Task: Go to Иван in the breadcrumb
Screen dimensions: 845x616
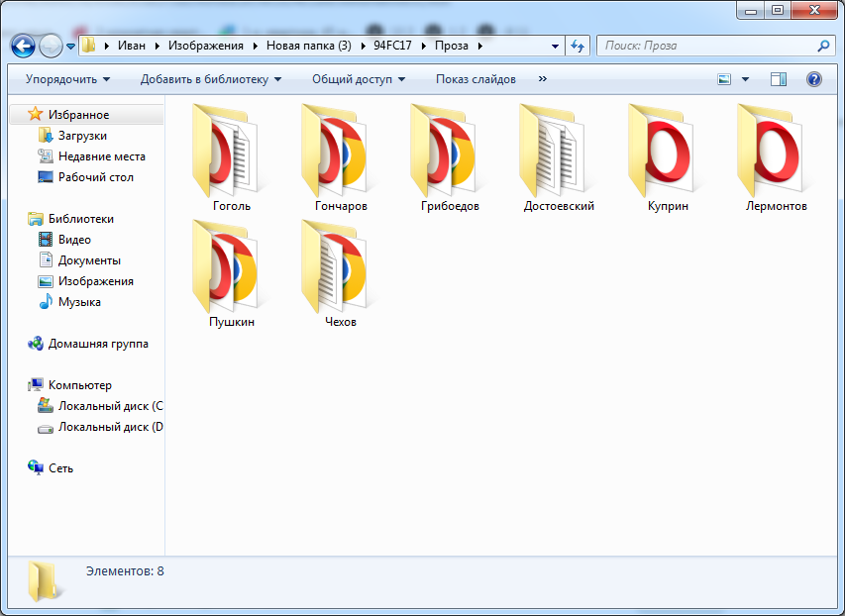Action: (132, 46)
